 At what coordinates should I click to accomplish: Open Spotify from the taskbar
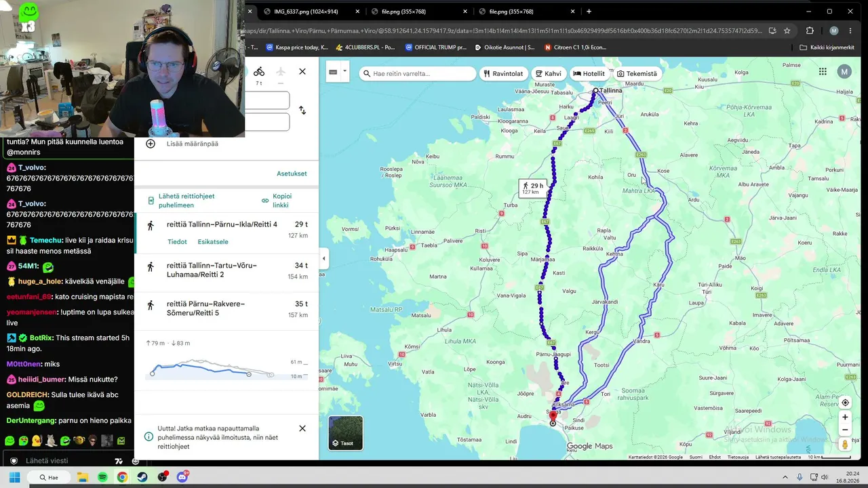coord(102,477)
